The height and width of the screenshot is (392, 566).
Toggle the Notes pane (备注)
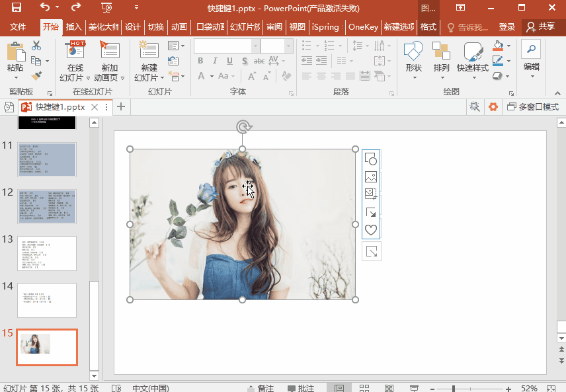(260, 388)
